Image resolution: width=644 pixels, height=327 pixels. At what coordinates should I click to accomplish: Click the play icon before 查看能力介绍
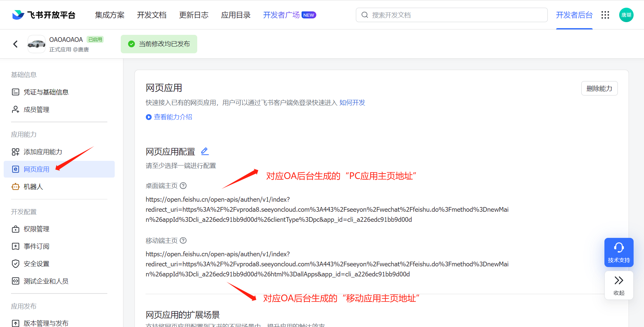[149, 117]
